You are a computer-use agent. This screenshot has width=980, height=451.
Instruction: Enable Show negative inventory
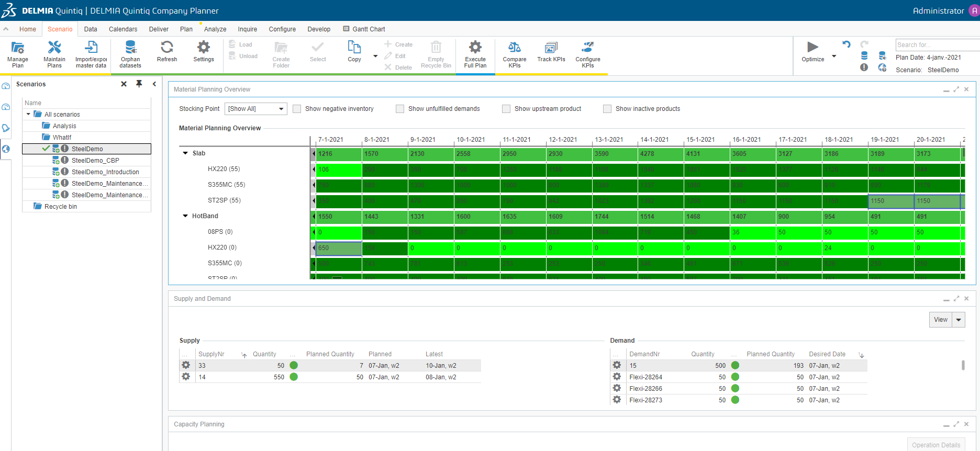pyautogui.click(x=297, y=109)
